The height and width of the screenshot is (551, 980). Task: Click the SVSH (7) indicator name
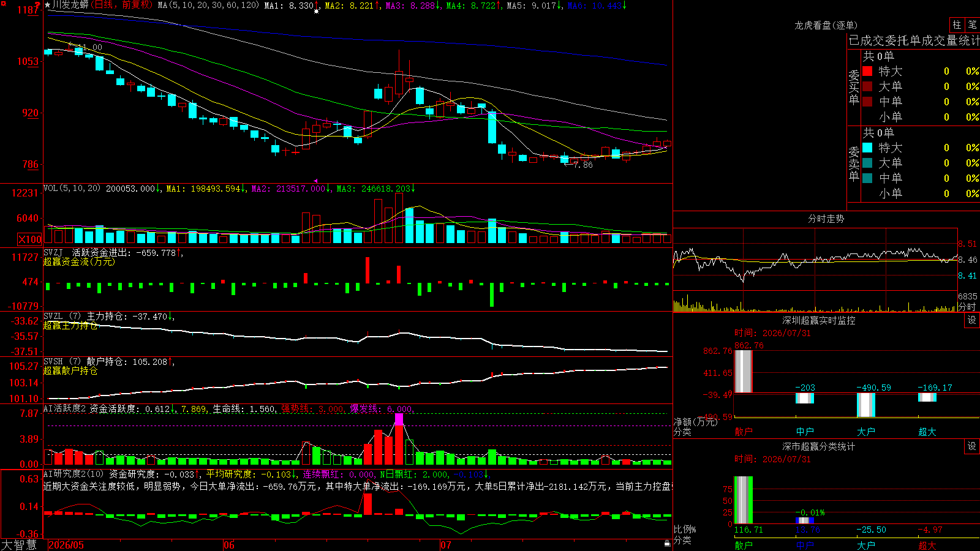62,362
